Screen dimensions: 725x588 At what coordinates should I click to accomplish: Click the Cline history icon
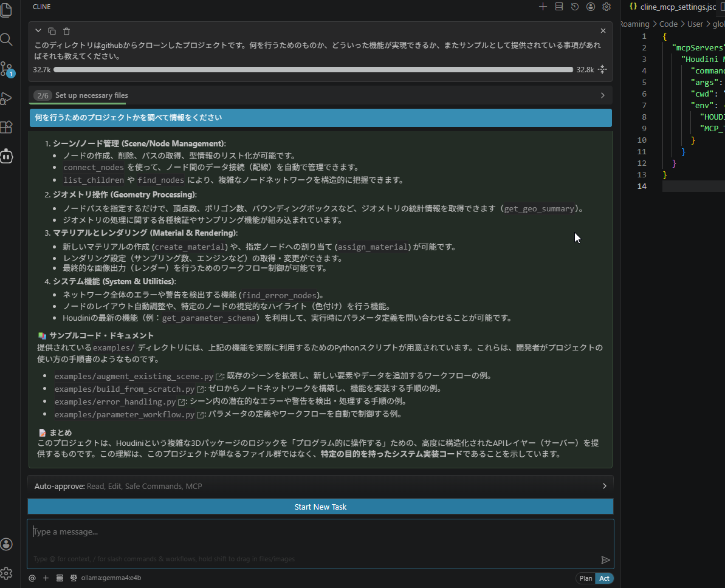coord(575,7)
